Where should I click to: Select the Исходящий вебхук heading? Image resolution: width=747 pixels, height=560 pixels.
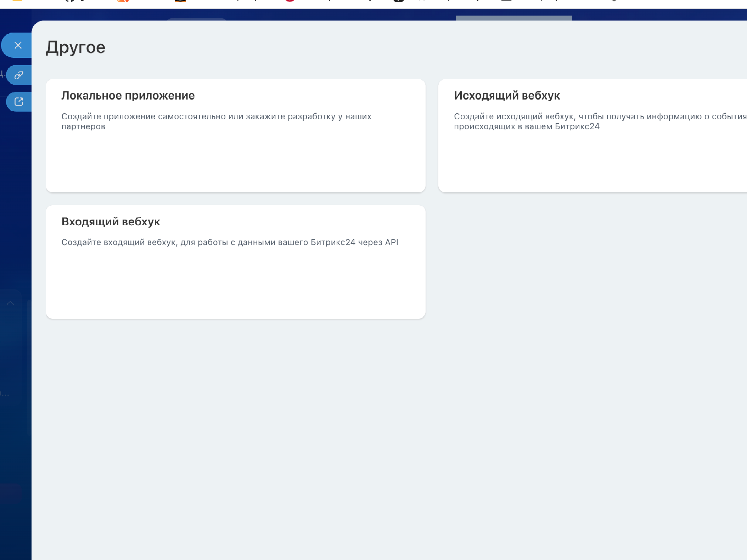[507, 96]
